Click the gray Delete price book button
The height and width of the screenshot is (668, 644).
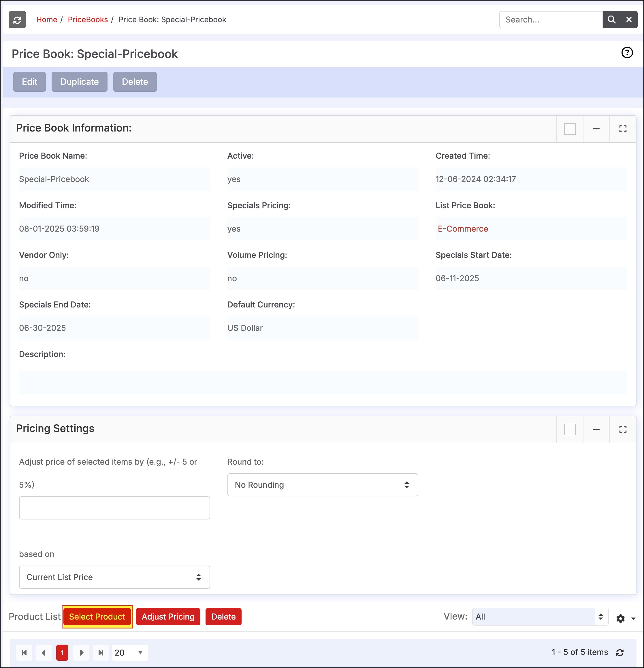click(x=135, y=82)
